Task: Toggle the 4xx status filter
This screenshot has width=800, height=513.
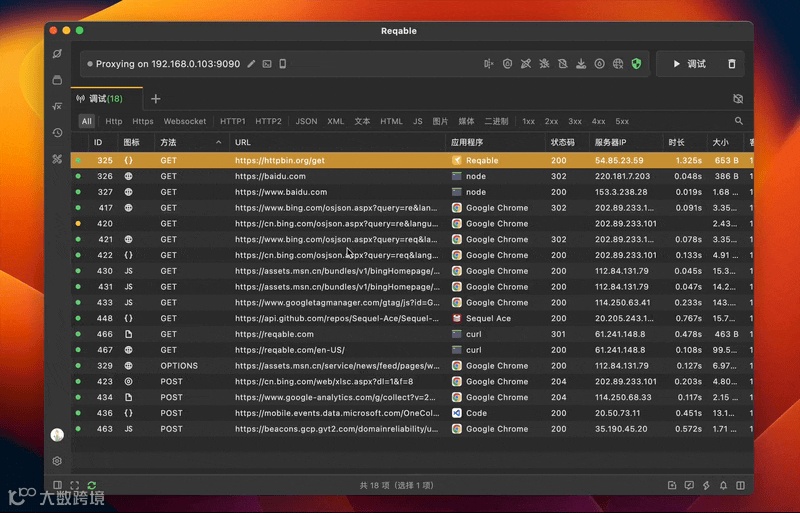Action: [x=598, y=121]
